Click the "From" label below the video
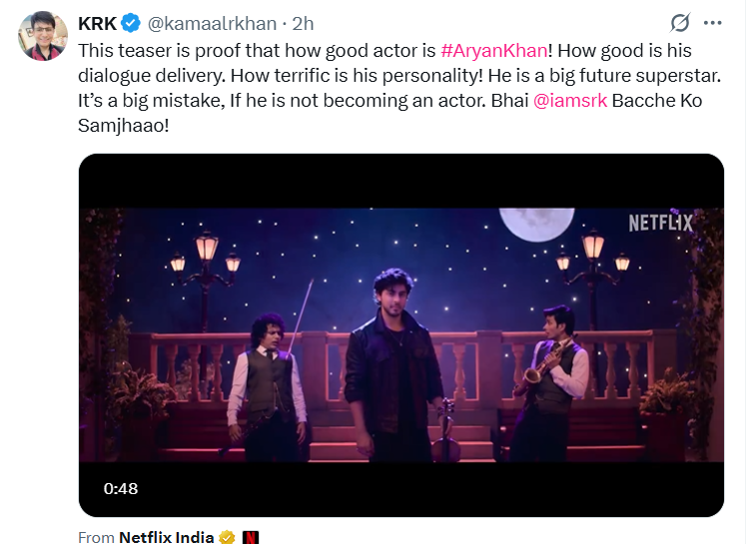Image resolution: width=756 pixels, height=544 pixels. [x=96, y=537]
